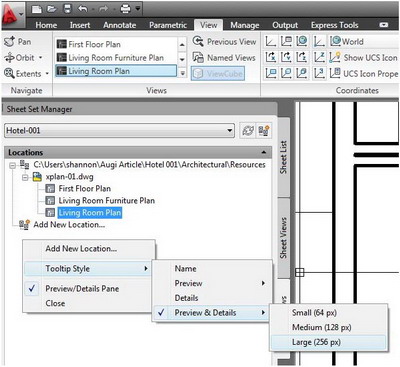Image resolution: width=400 pixels, height=367 pixels.
Task: Click the Zoom Extents tool
Action: coord(22,73)
